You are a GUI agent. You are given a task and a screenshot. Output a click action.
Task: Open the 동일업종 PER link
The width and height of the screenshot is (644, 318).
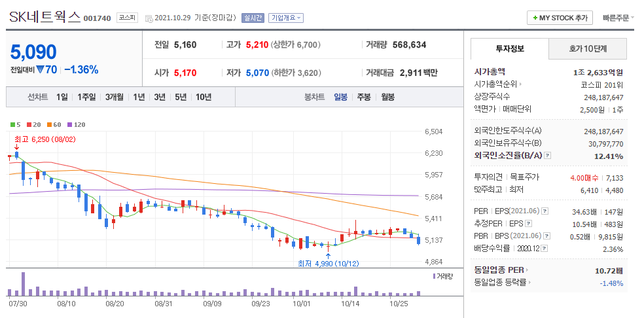pos(501,270)
